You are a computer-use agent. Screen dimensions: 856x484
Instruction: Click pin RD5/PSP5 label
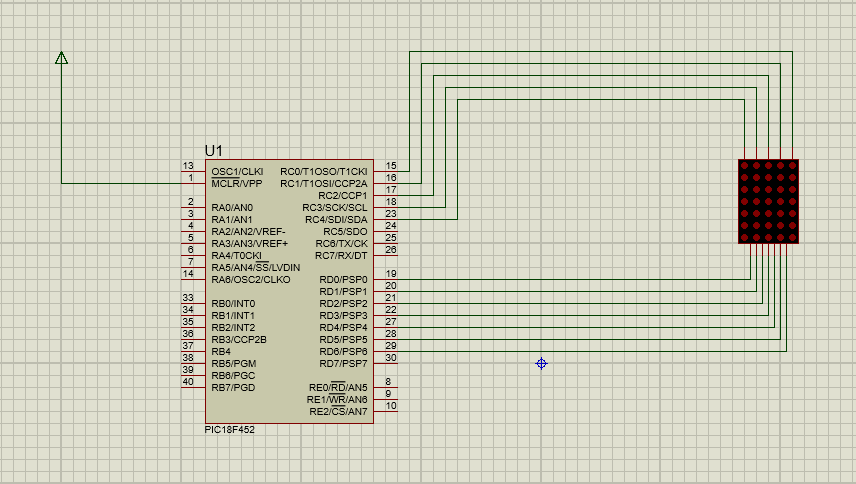[343, 339]
